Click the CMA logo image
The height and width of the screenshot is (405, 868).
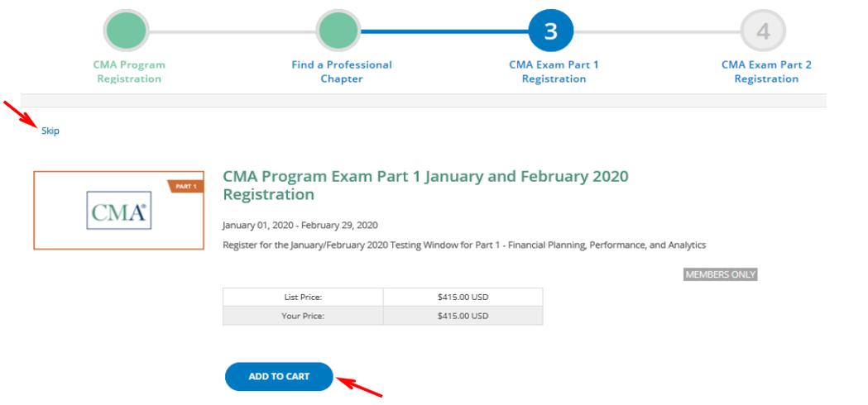118,211
